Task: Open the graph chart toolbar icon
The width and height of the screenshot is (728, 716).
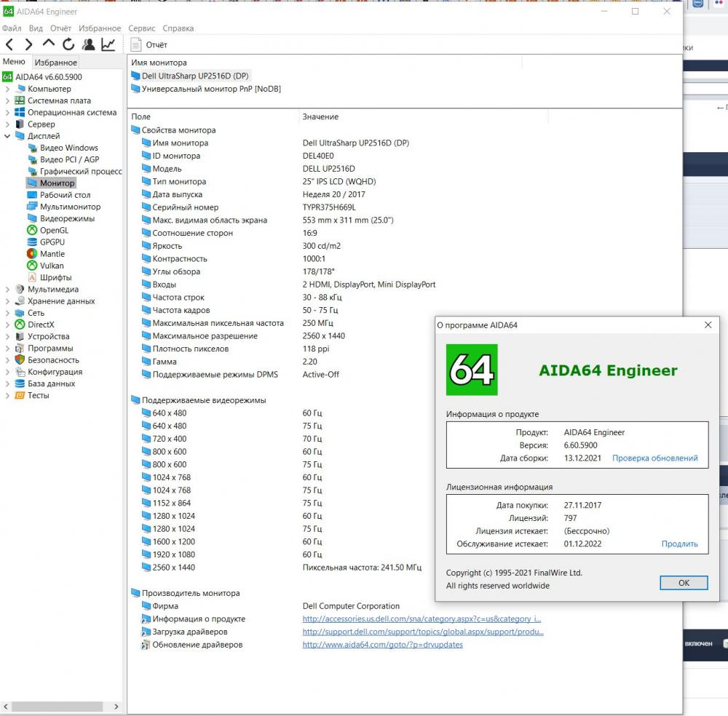Action: pos(108,44)
